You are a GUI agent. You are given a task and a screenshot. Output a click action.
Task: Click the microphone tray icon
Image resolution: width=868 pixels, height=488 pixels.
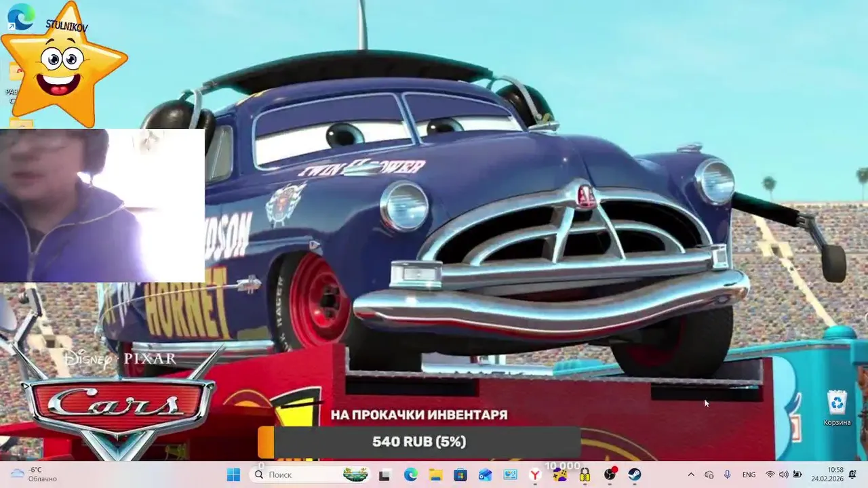pyautogui.click(x=727, y=475)
